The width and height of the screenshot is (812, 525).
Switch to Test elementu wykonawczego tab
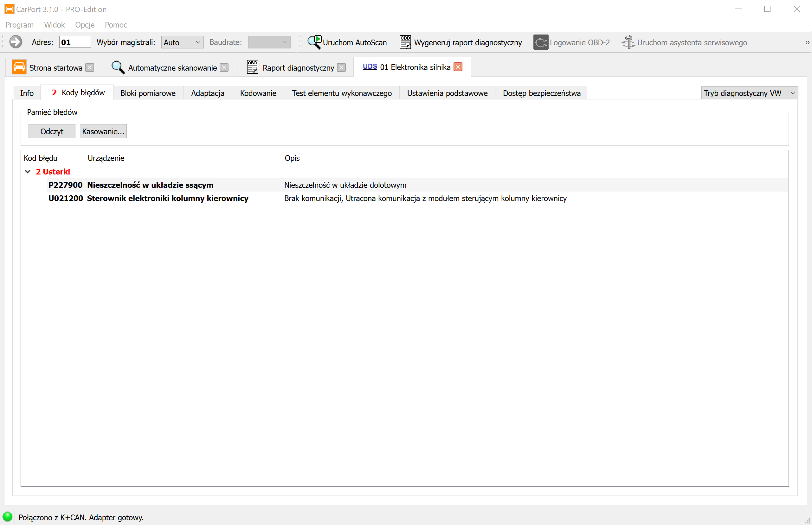click(342, 93)
